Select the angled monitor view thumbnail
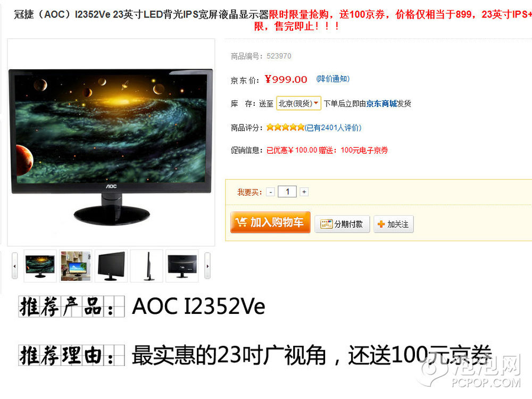The height and width of the screenshot is (399, 532). pos(111,266)
